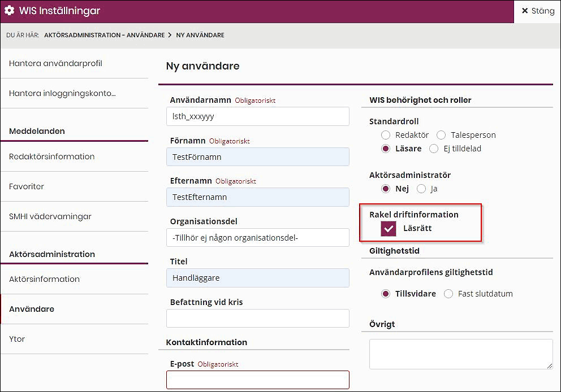Choose the Ej tilldelad role option
This screenshot has width=561, height=392.
434,149
